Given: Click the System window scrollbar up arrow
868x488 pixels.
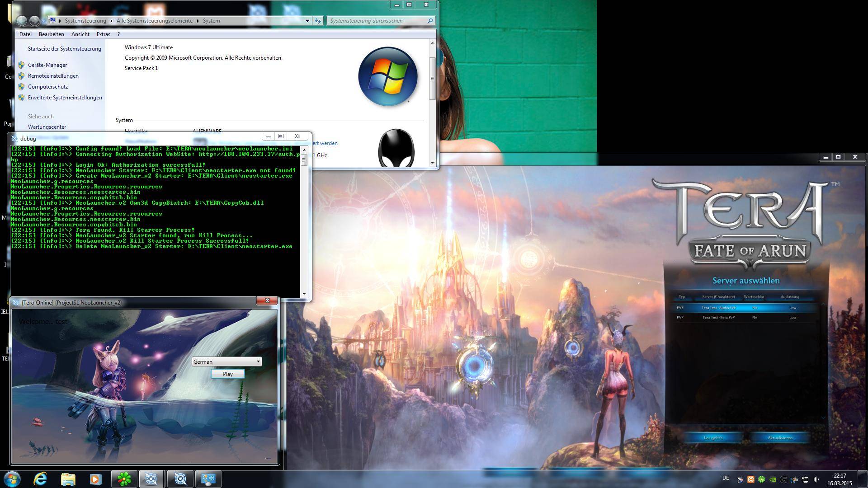Looking at the screenshot, I should pos(433,43).
